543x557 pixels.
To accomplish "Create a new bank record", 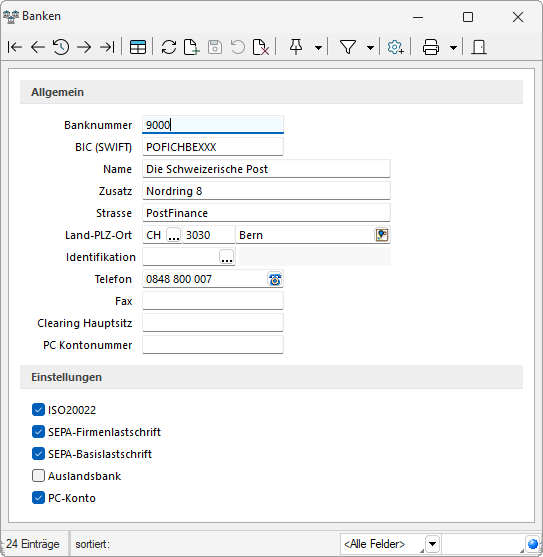I will (191, 47).
